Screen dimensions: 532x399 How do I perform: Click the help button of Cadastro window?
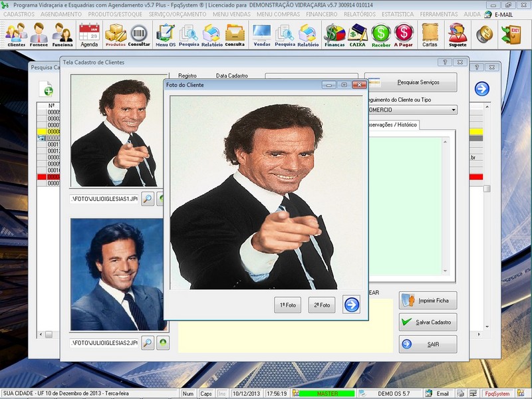tap(445, 62)
